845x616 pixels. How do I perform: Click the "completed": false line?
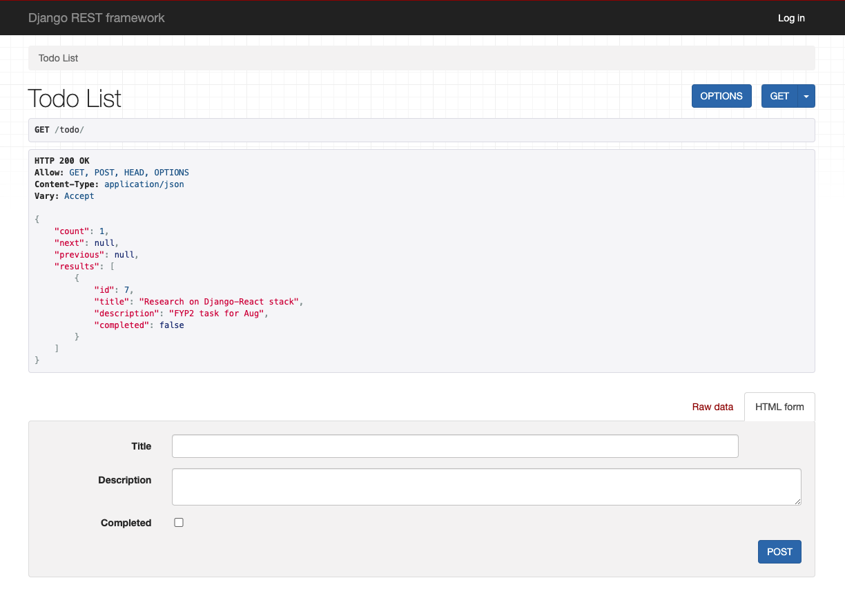[x=139, y=325]
